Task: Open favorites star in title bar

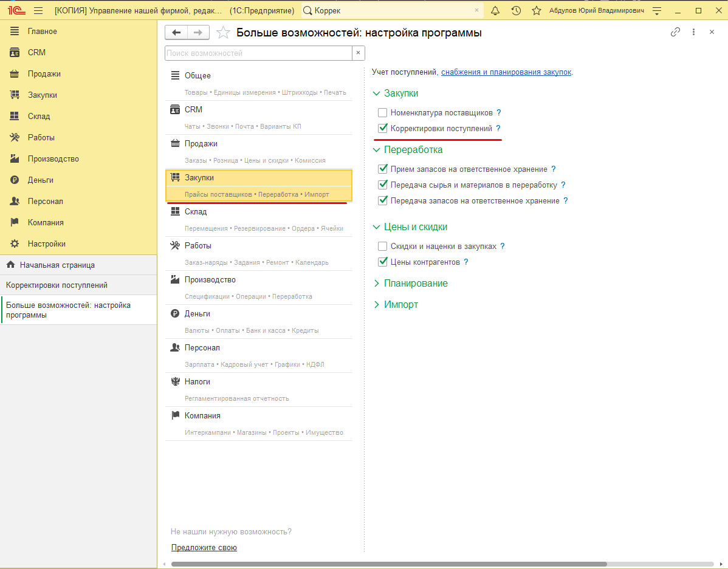Action: pyautogui.click(x=536, y=10)
